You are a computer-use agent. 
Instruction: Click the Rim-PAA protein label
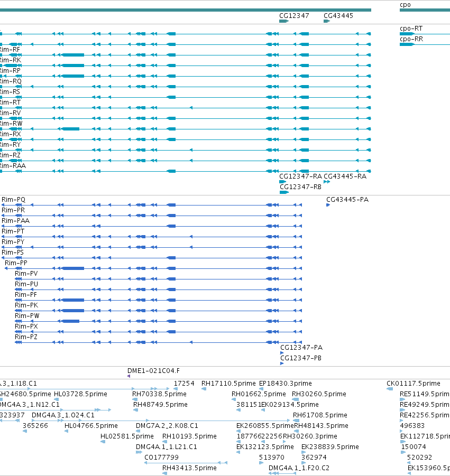pyautogui.click(x=15, y=221)
